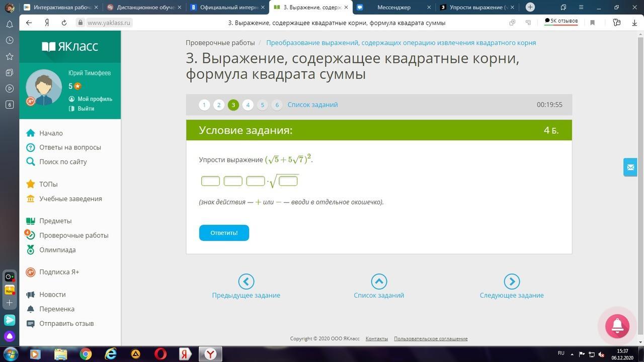Reload the page with refresh icon
Image resolution: width=644 pixels, height=362 pixels.
[x=64, y=23]
